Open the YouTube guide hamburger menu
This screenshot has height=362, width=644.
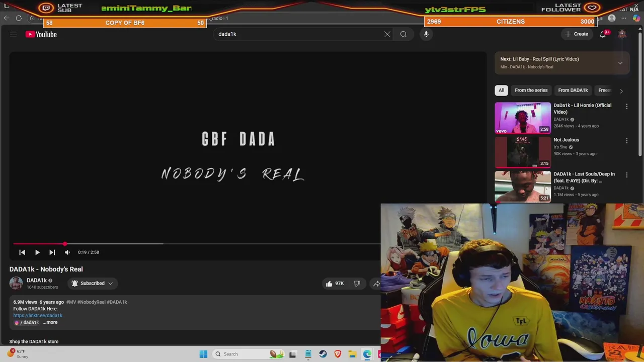[14, 34]
